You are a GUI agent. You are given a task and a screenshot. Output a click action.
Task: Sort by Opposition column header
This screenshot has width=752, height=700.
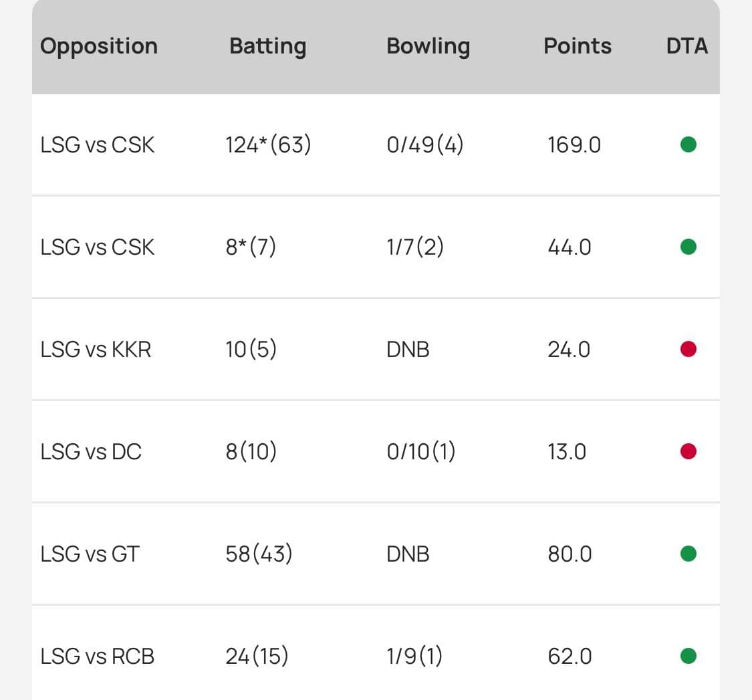click(x=99, y=46)
